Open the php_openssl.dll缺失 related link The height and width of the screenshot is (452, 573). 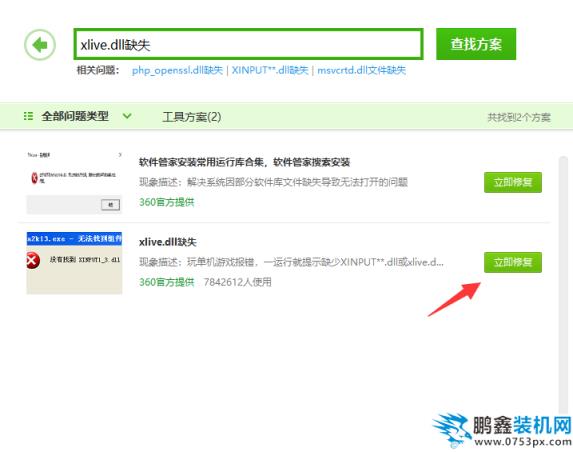[x=177, y=70]
